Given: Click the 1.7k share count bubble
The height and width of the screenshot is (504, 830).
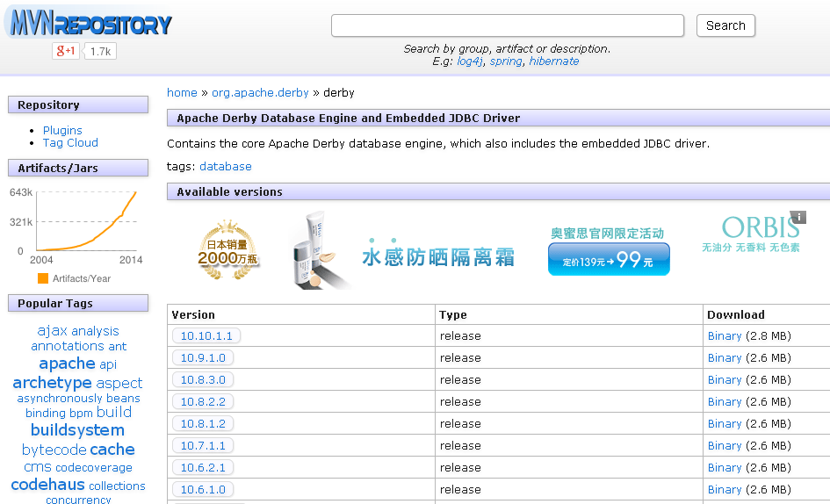Looking at the screenshot, I should 100,51.
